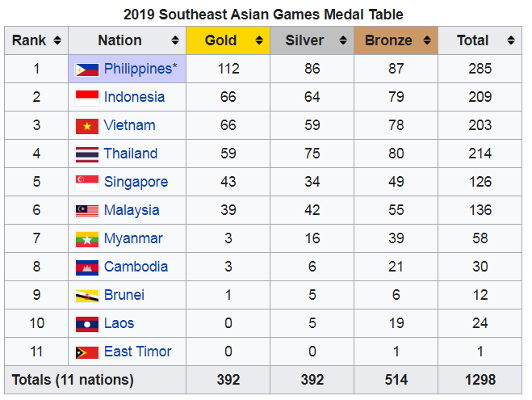The image size is (532, 400).
Task: Click the Cambodia flag icon
Action: (87, 267)
